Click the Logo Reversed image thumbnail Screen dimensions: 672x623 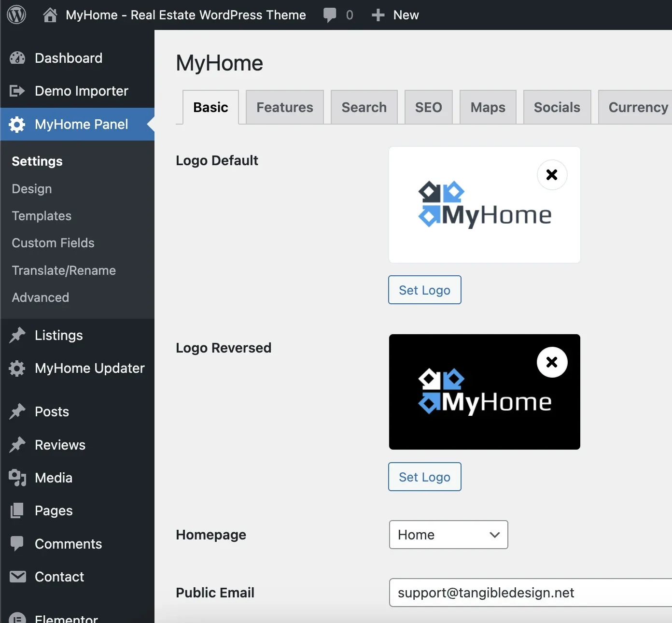(x=485, y=392)
